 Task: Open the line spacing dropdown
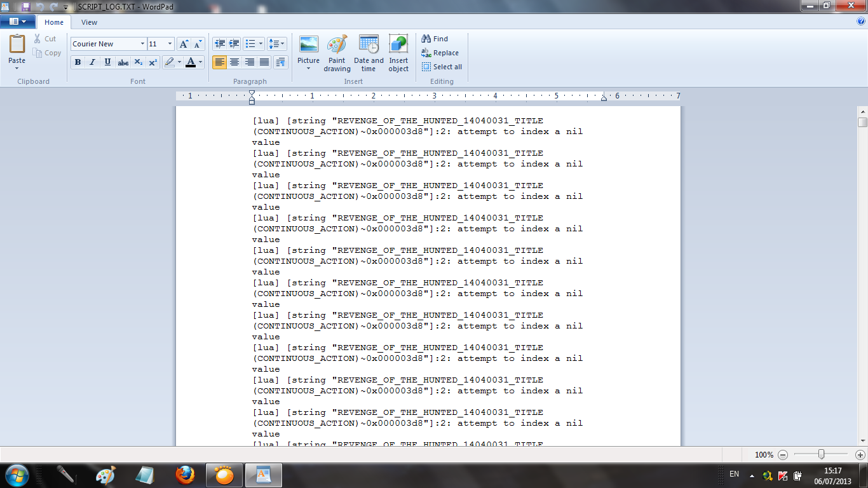277,44
